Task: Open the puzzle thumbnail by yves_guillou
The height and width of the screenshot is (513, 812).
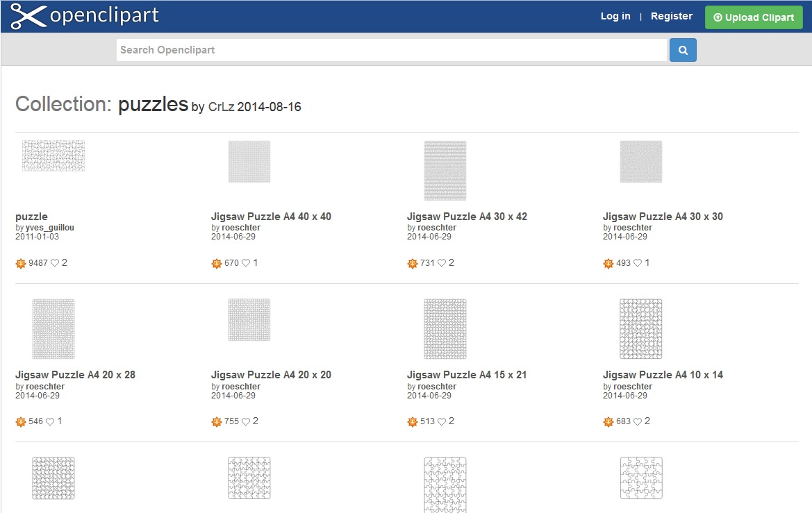Action: (x=53, y=155)
